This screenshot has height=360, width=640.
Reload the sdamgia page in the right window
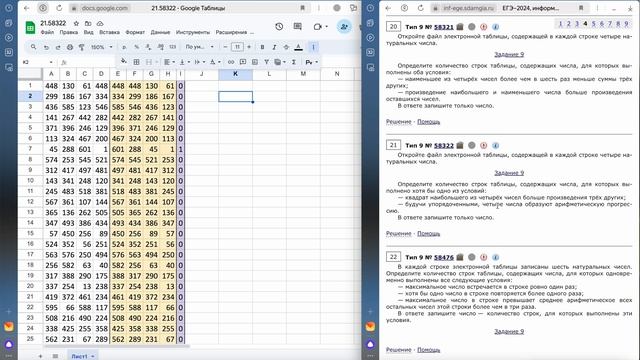click(x=420, y=8)
